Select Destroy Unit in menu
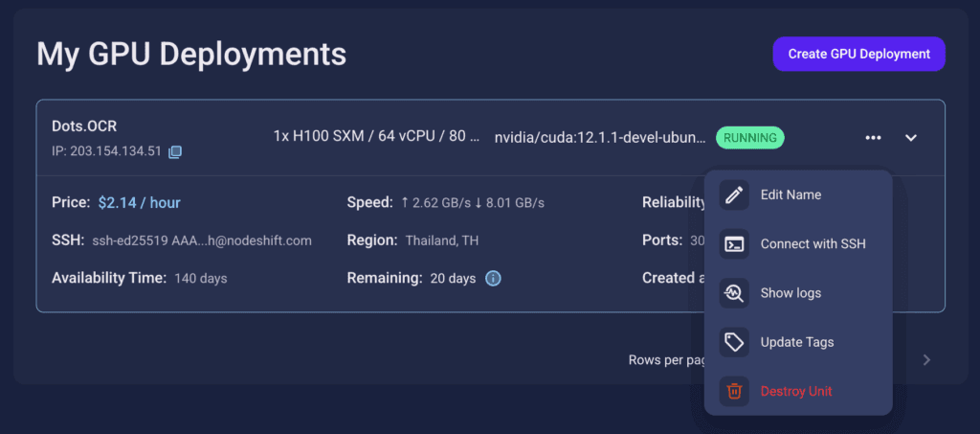 [798, 392]
